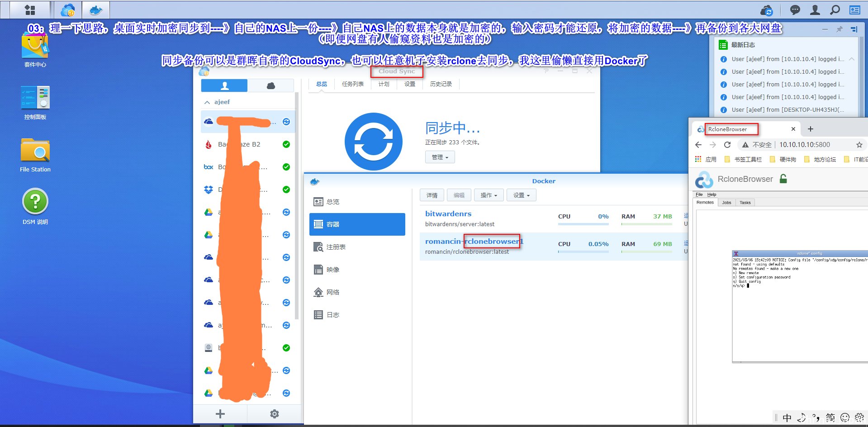The height and width of the screenshot is (427, 868).
Task: Click the RcloneBrowser browser tab
Action: click(746, 129)
